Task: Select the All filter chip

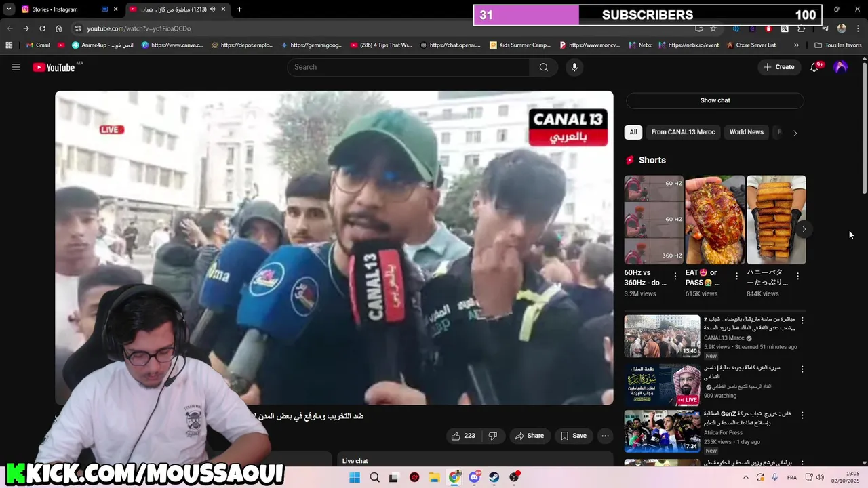Action: point(633,132)
